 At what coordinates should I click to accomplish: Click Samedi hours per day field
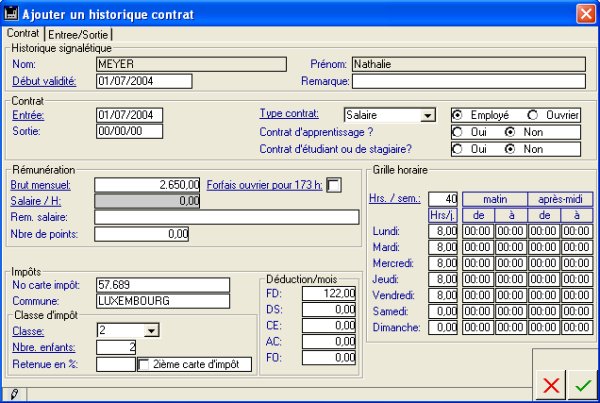443,312
